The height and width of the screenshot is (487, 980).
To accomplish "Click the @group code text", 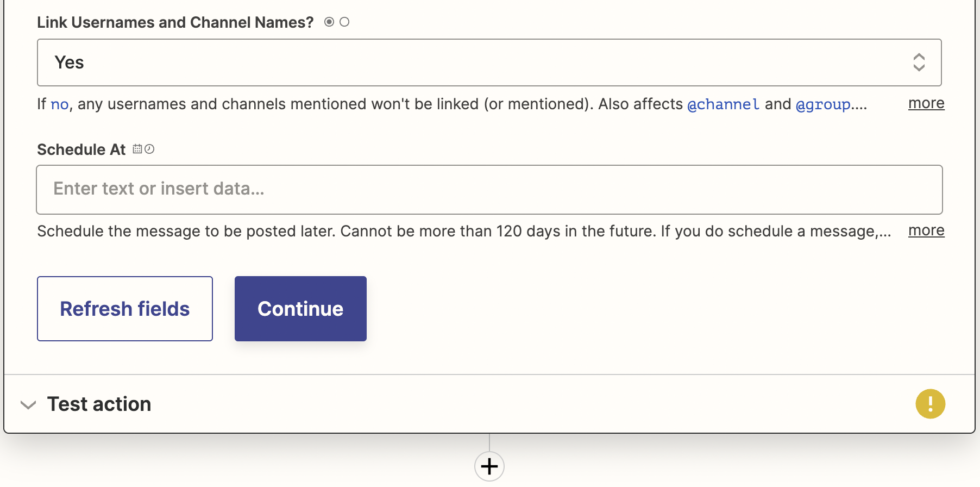I will pos(824,104).
